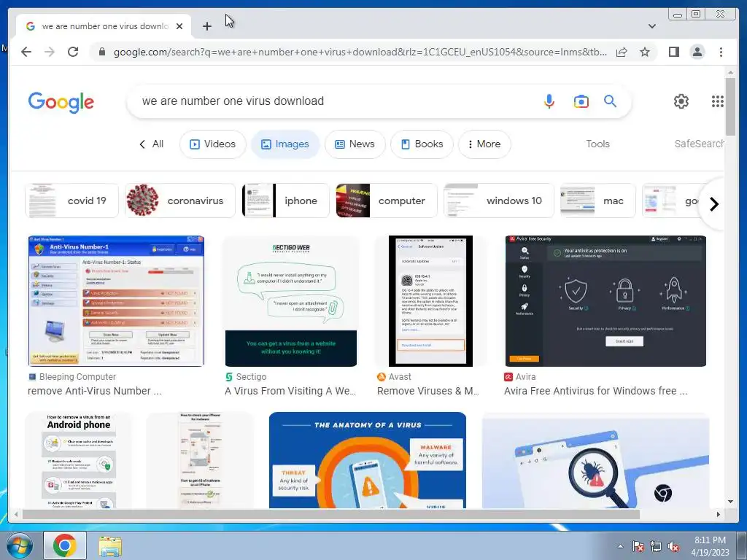This screenshot has height=560, width=747.
Task: Switch to Books results
Action: coord(422,144)
